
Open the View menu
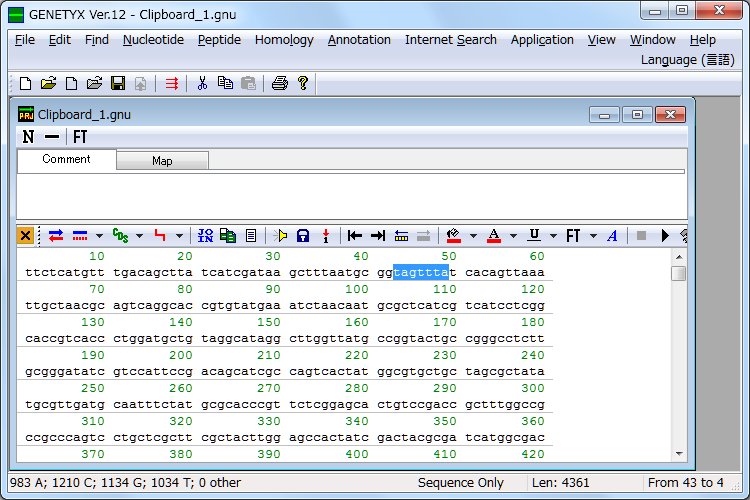601,40
